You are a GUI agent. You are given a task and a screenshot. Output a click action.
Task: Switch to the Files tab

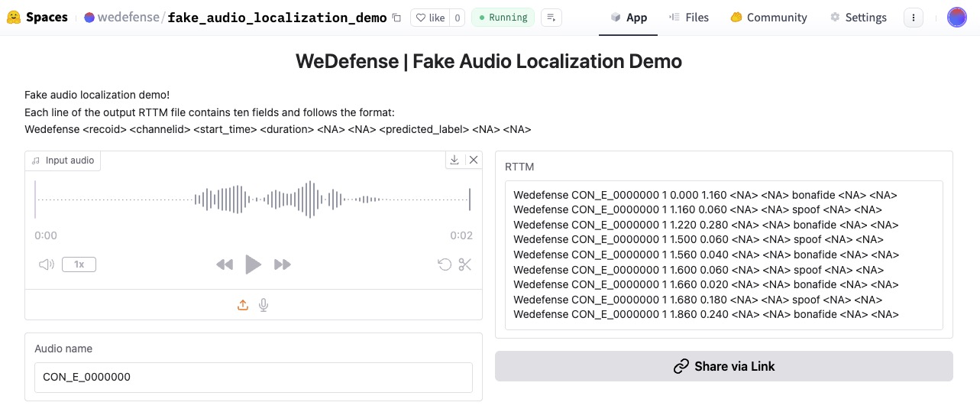point(688,18)
